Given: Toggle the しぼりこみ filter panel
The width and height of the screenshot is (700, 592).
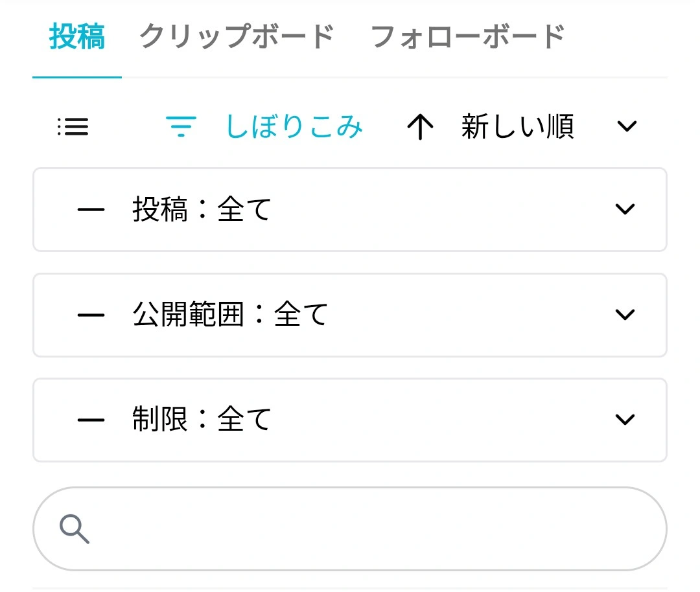Looking at the screenshot, I should (x=294, y=127).
